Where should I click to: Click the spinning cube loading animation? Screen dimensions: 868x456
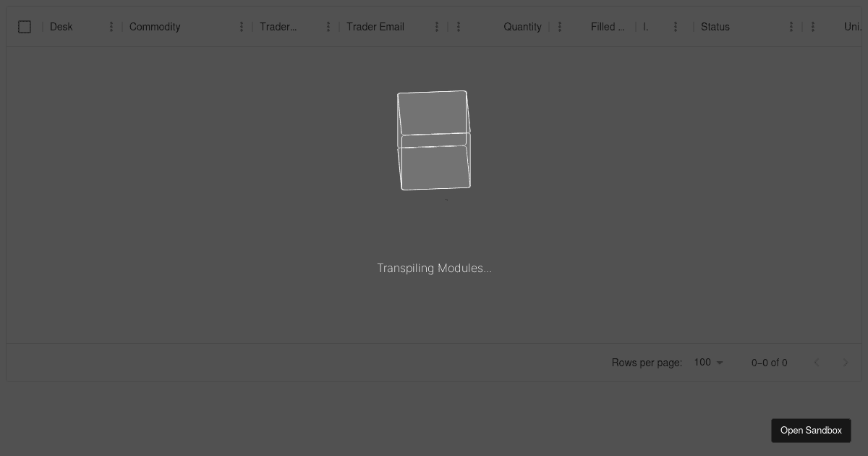(434, 140)
